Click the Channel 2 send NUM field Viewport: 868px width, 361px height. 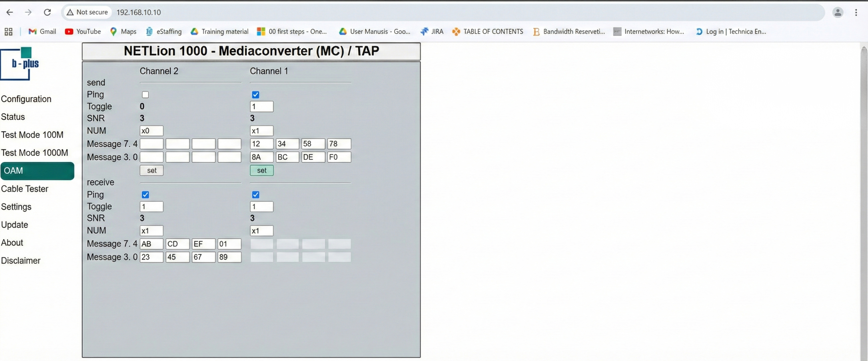point(151,131)
